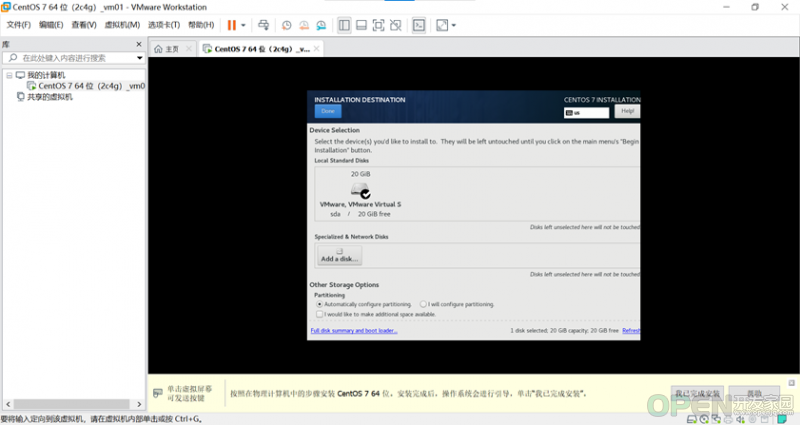Viewport: 800px width, 425px height.
Task: Click the send Ctrl+Alt+Del toolbar icon
Action: (x=263, y=25)
